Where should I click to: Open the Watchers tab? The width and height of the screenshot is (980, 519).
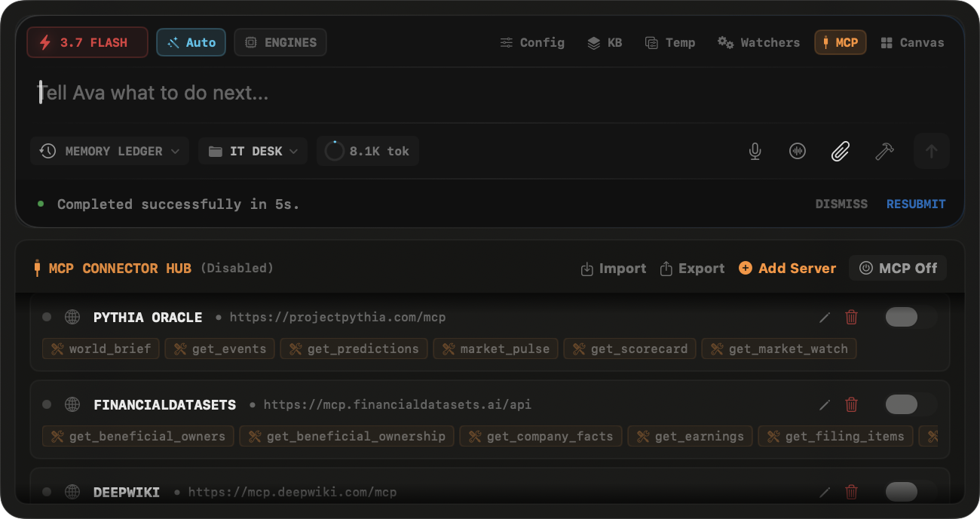point(758,42)
